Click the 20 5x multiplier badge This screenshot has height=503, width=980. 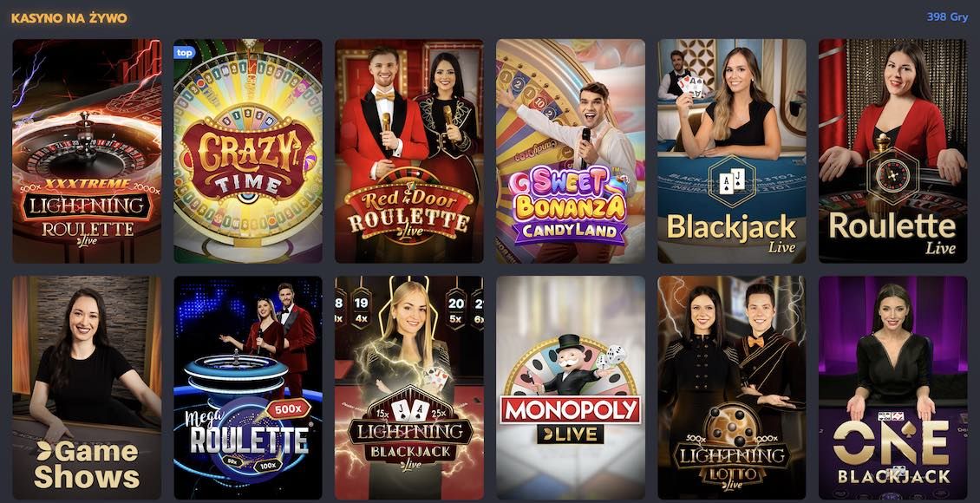tap(455, 308)
